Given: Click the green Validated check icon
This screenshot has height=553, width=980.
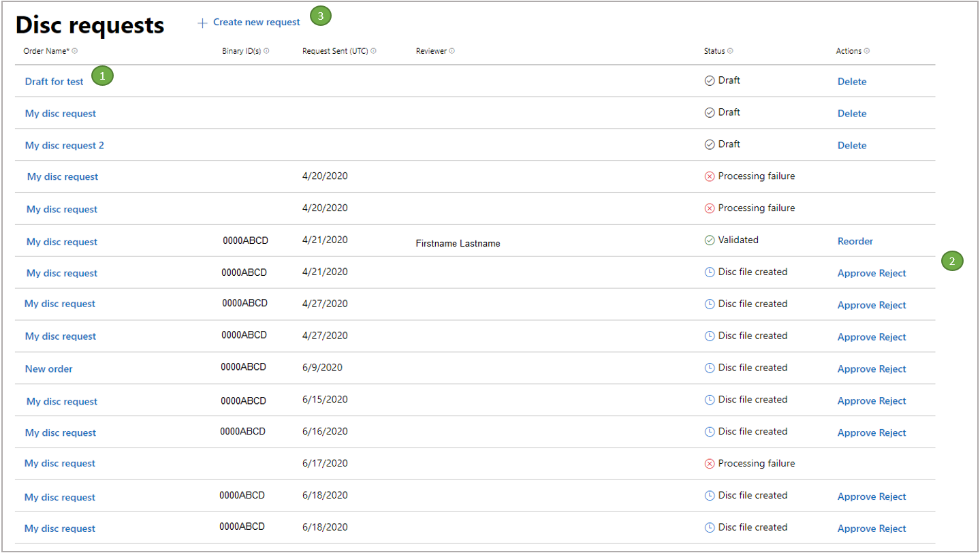Looking at the screenshot, I should [x=710, y=240].
